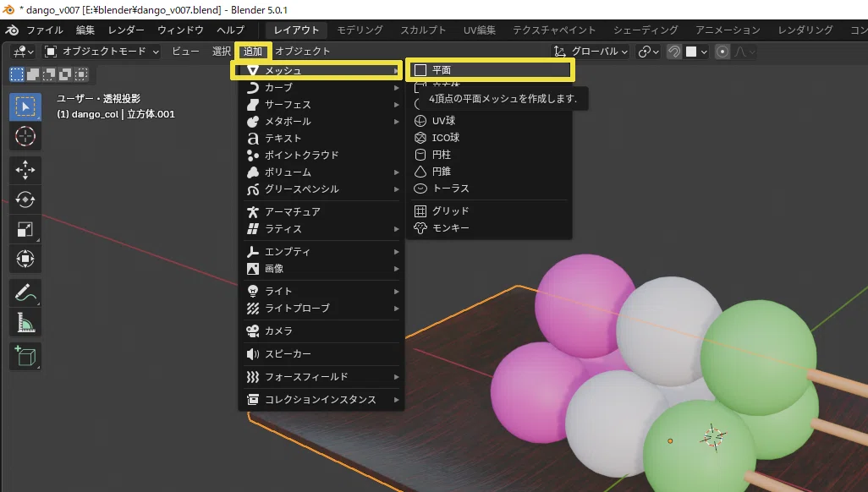Add a カメラ object
Image resolution: width=868 pixels, height=492 pixels.
point(321,331)
